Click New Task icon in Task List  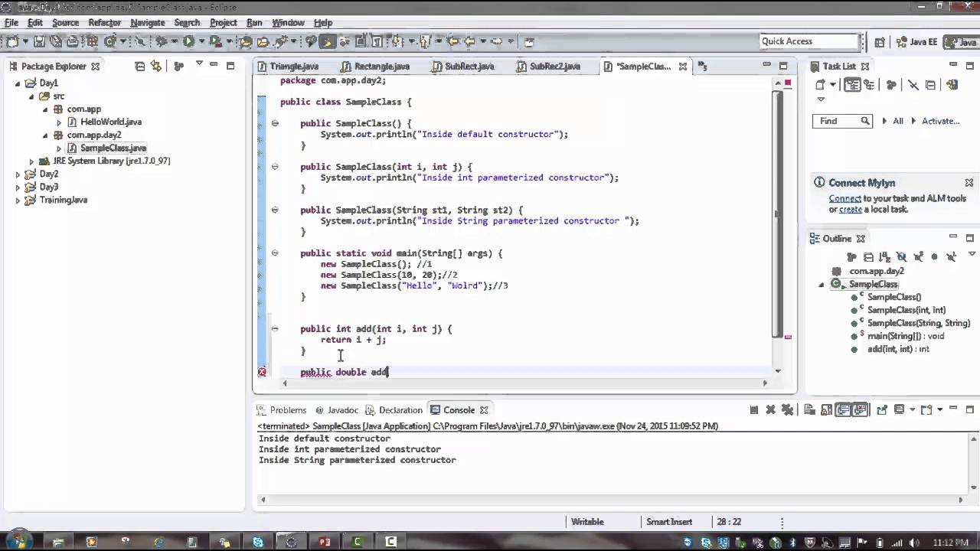[820, 85]
